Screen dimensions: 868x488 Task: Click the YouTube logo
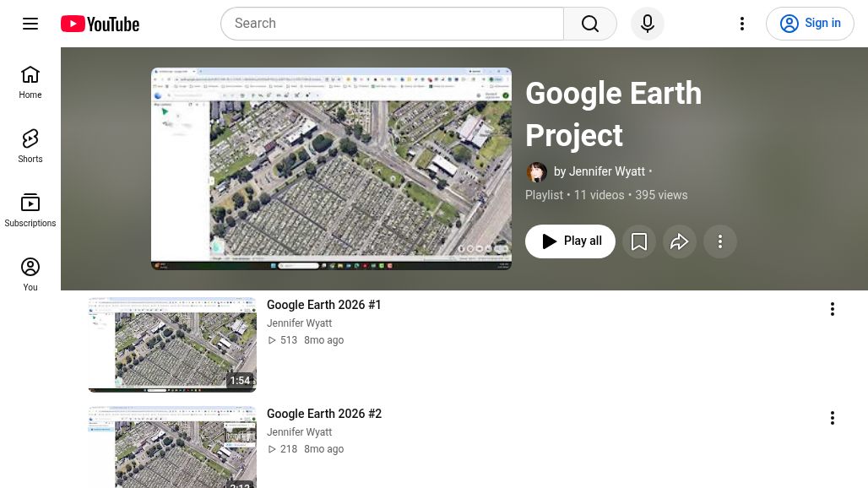[x=100, y=24]
